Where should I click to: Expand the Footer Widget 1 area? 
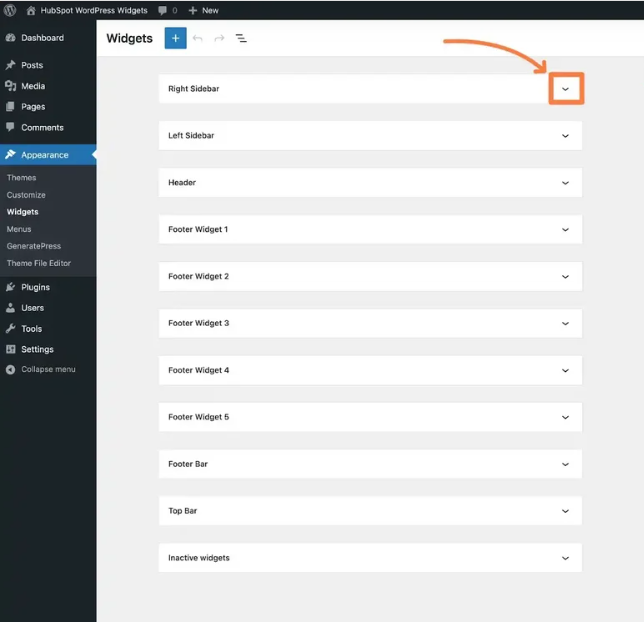point(370,230)
